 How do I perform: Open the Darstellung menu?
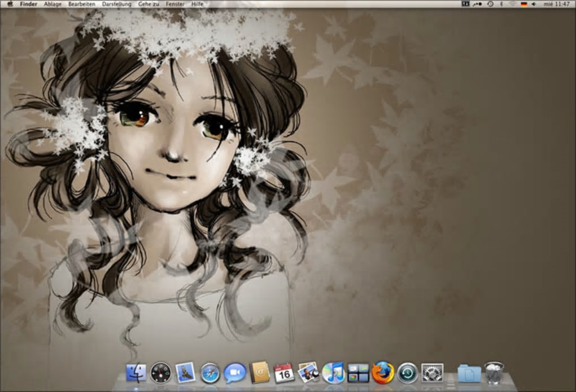[116, 4]
